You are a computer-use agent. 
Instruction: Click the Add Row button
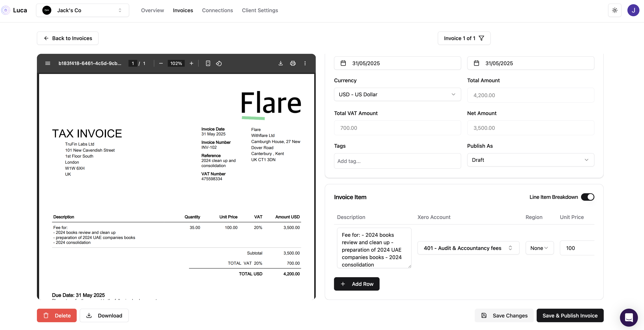pos(357,284)
